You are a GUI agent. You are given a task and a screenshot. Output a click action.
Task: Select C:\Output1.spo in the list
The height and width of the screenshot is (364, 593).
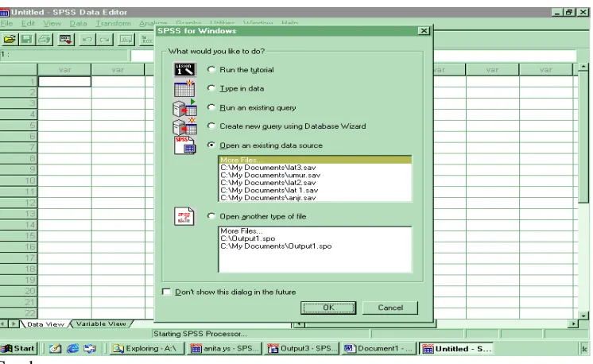(315, 238)
